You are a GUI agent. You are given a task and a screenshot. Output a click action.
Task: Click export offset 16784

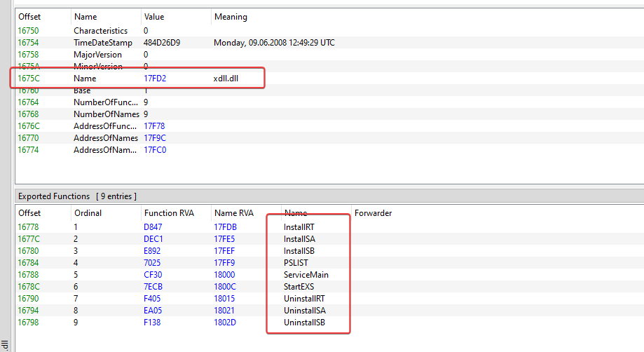click(28, 263)
